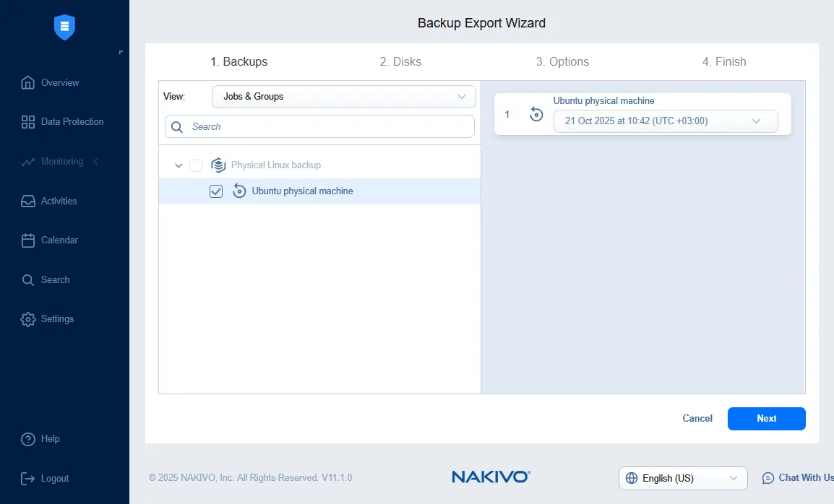Image resolution: width=834 pixels, height=504 pixels.
Task: Click the Chat With Us link
Action: [805, 477]
